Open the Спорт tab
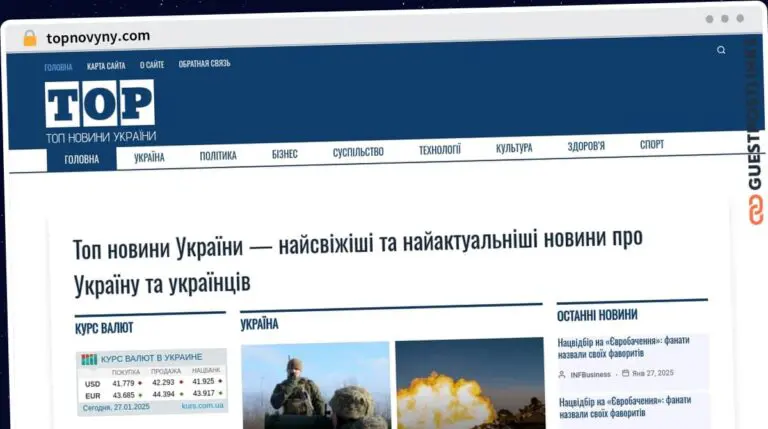 click(652, 144)
